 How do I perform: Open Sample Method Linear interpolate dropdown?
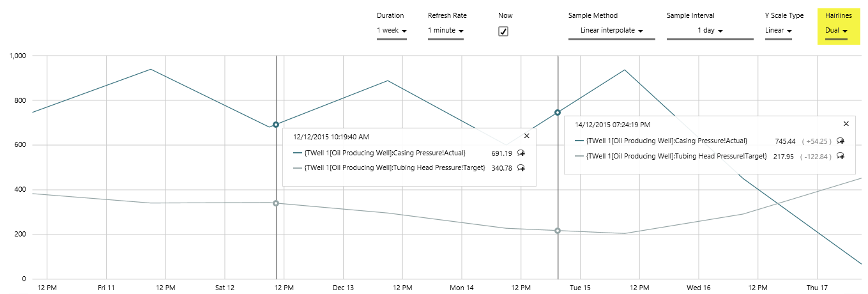coord(611,31)
